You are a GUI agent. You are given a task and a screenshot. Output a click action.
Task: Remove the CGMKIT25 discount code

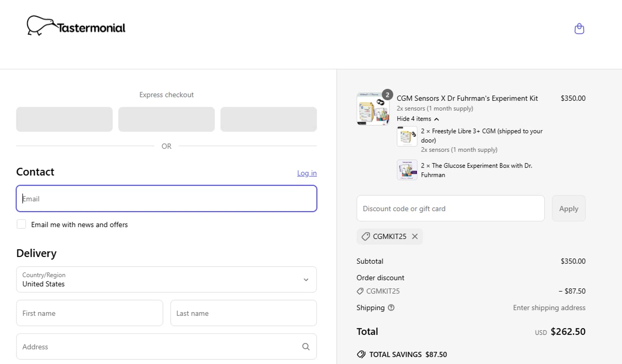click(415, 236)
